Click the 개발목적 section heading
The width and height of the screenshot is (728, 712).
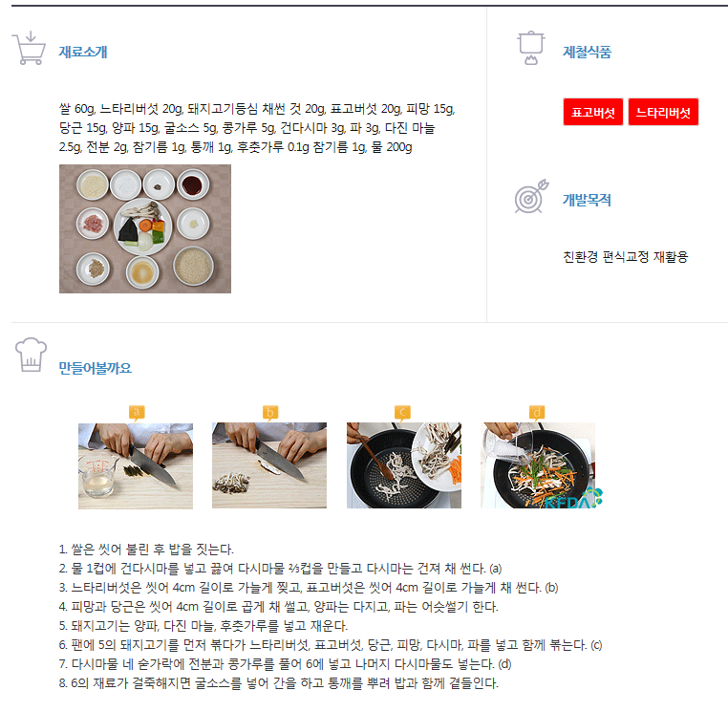(x=587, y=200)
